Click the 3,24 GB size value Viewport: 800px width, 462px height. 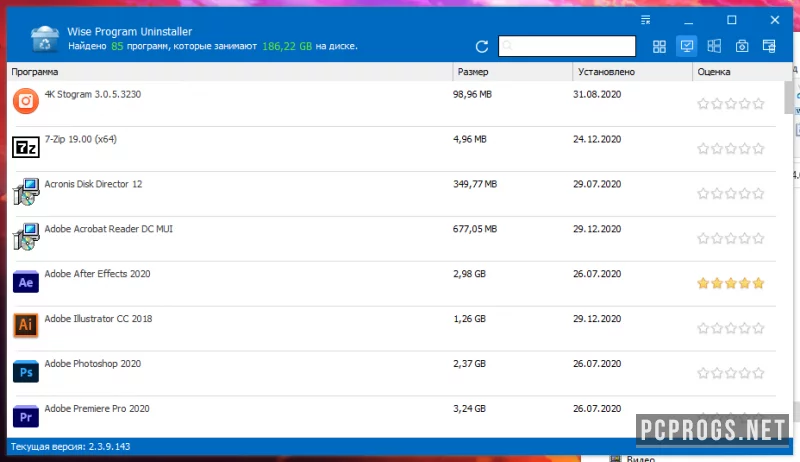coord(469,408)
